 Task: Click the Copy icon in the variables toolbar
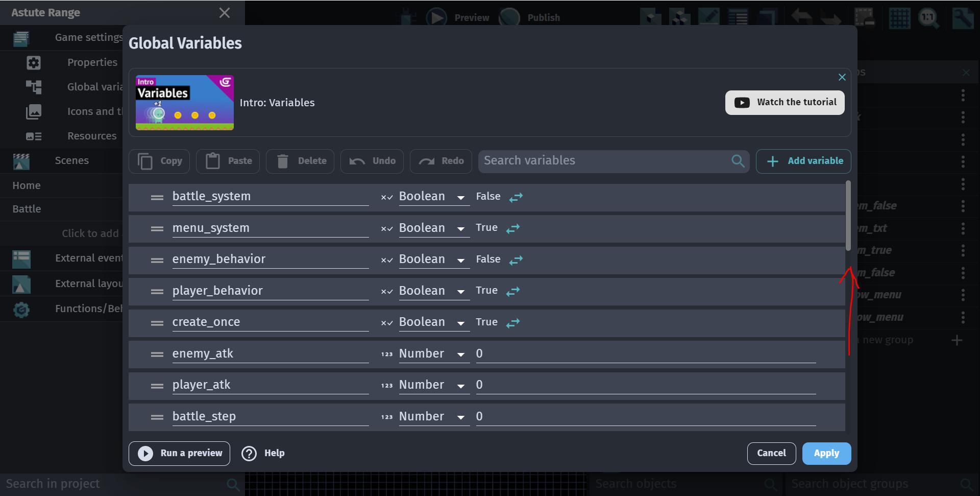point(146,161)
